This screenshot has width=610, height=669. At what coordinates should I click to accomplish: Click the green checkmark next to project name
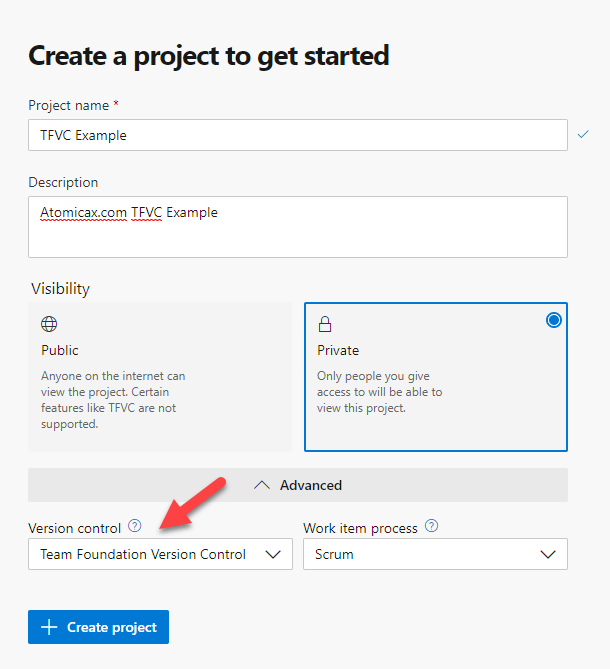pyautogui.click(x=583, y=134)
